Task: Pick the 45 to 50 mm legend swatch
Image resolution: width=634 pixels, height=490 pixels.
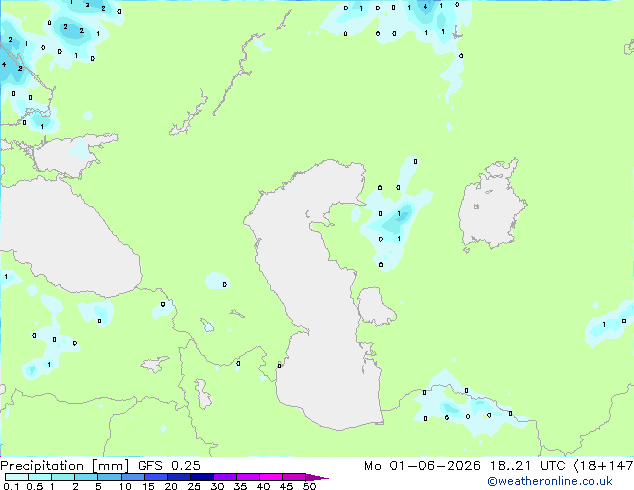Action: pos(294,477)
